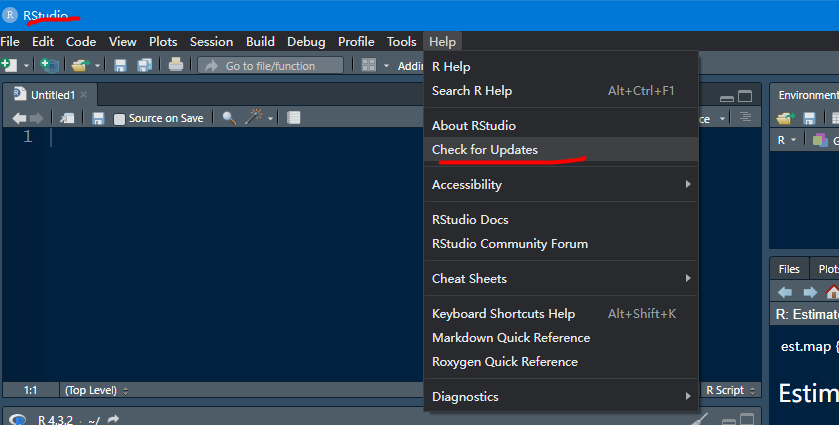Screen dimensions: 839x425
Task: Minimize the source editor pane
Action: pos(727,97)
